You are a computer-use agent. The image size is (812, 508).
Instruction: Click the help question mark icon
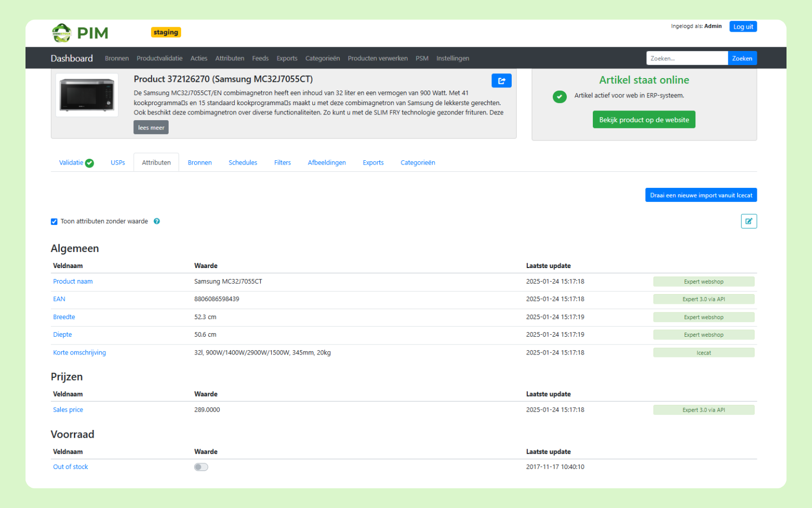point(157,221)
